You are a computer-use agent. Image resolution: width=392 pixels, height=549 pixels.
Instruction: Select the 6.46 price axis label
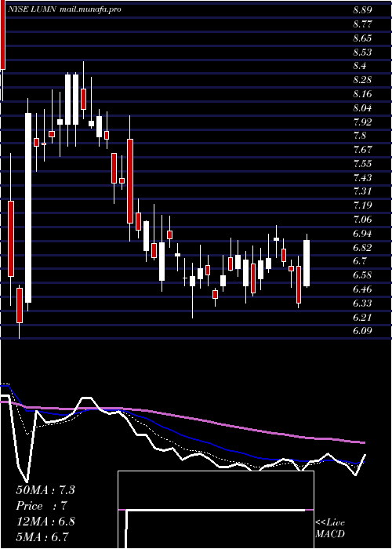point(362,289)
